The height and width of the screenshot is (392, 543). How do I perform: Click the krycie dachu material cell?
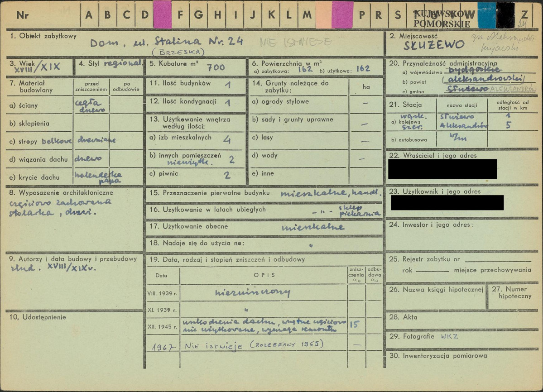pos(92,177)
